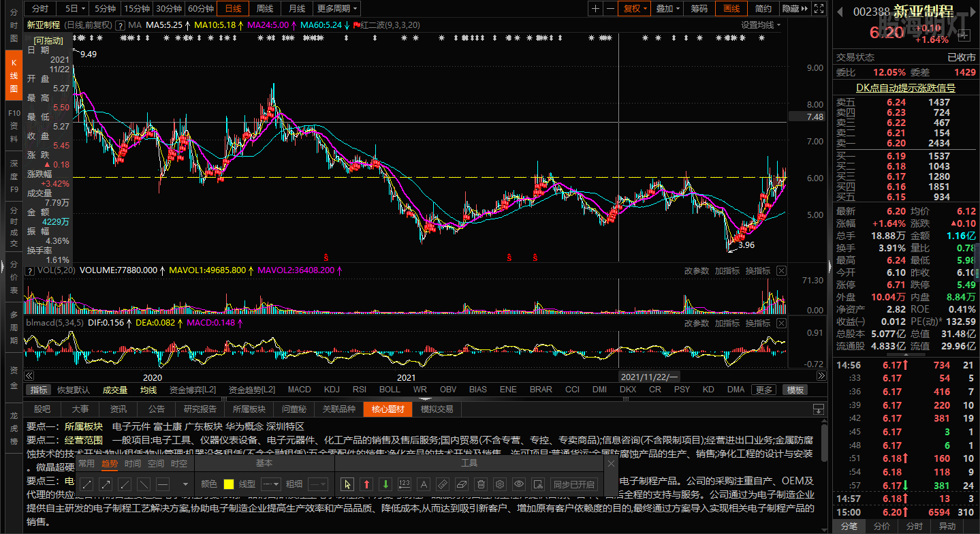Toggle 隐藏 side panel button
This screenshot has height=534, width=980.
(795, 8)
